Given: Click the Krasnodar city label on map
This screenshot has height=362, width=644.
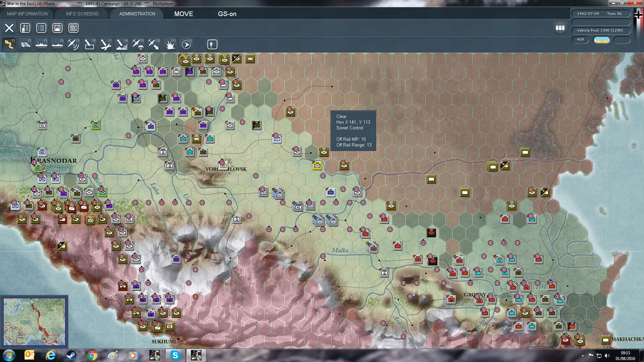Looking at the screenshot, I should coord(54,161).
